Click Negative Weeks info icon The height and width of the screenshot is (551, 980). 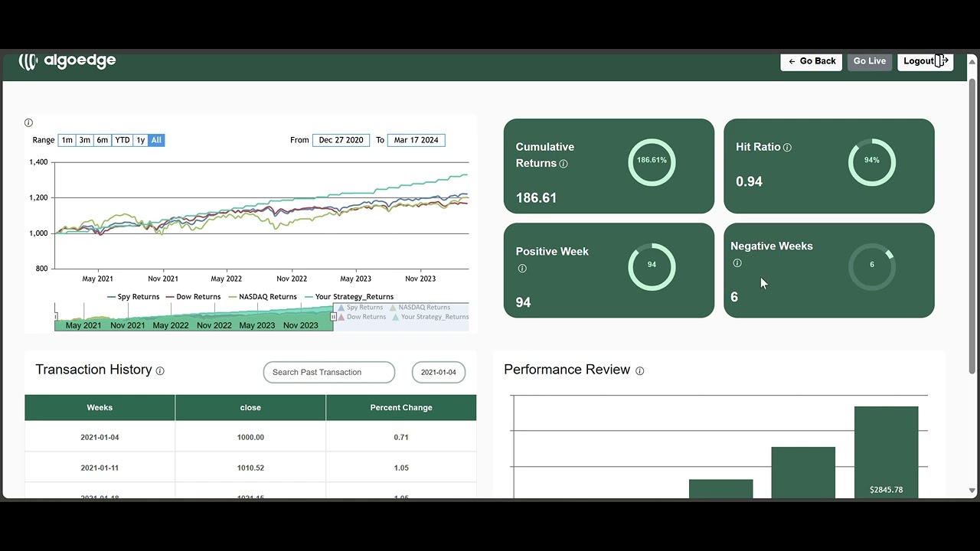[737, 263]
